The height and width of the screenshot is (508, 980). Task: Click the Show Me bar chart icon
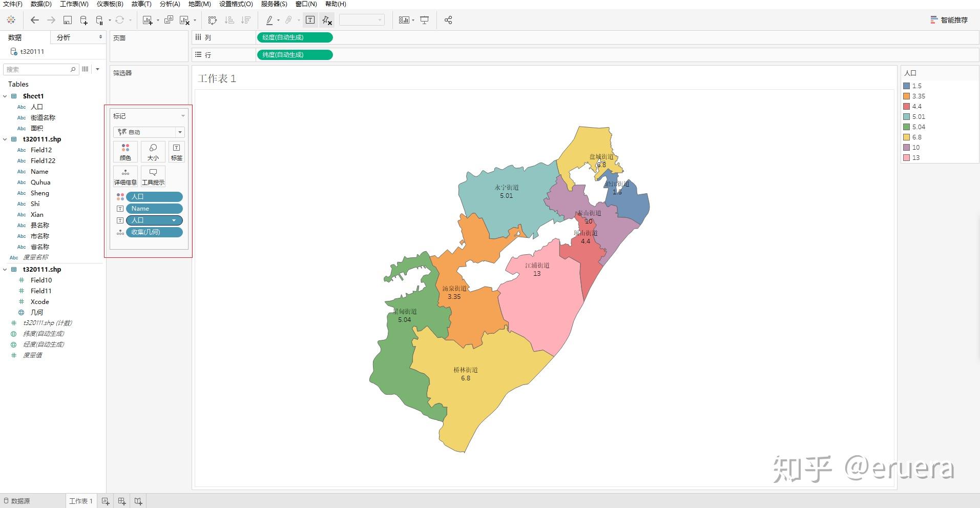point(404,20)
